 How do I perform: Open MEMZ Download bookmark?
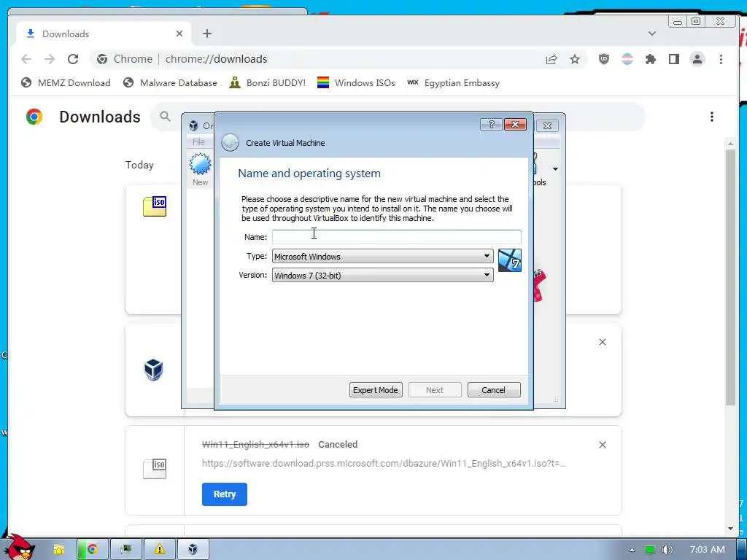66,83
